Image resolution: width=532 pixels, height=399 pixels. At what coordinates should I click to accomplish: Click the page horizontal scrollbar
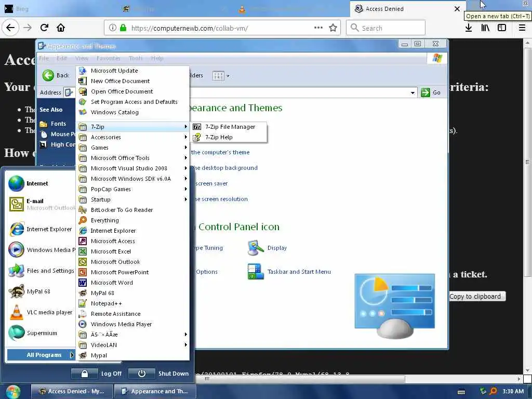[300, 379]
